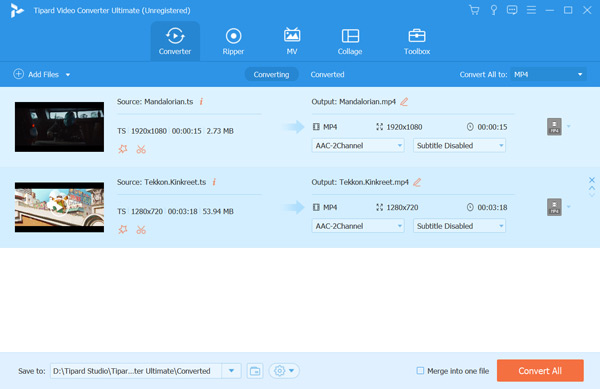Open the Ripper module
600x389 pixels.
coord(233,42)
